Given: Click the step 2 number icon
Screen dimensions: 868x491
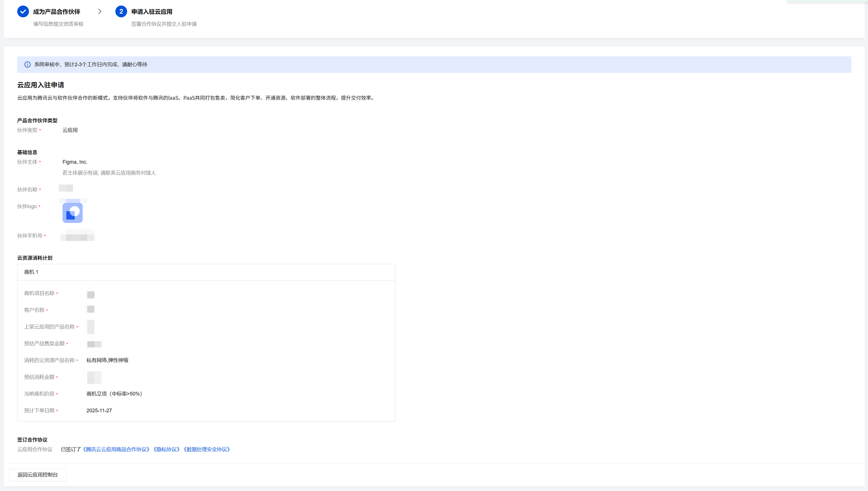Looking at the screenshot, I should [x=121, y=12].
